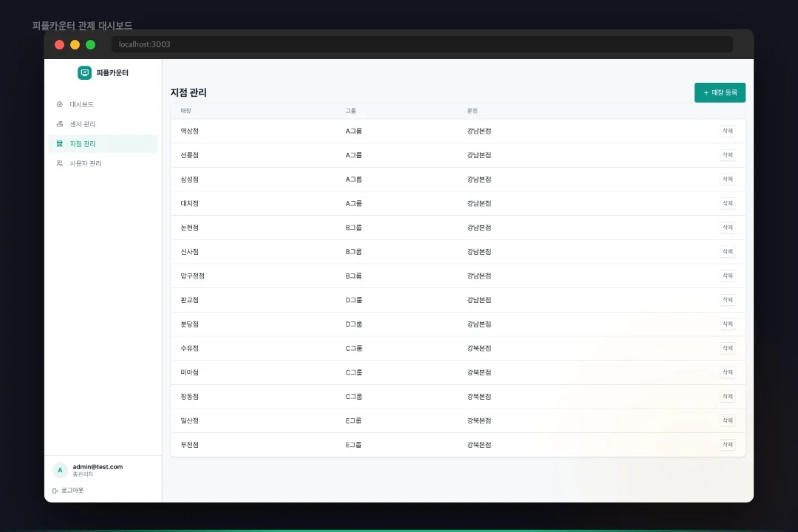Select the 선릉점 store name
The width and height of the screenshot is (798, 532).
[x=189, y=154]
